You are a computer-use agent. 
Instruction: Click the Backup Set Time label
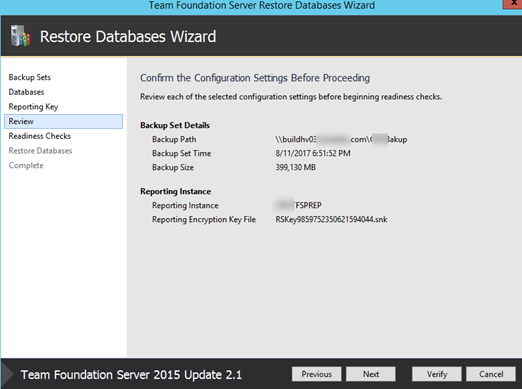pyautogui.click(x=182, y=153)
